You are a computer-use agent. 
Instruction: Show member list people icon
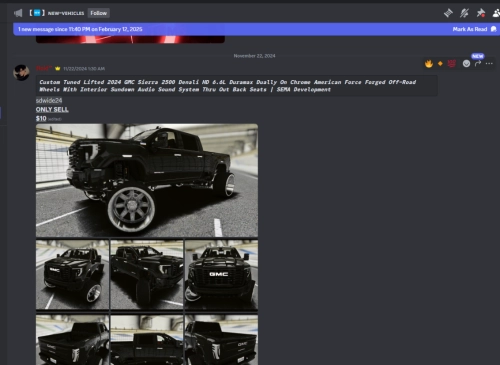pos(496,13)
